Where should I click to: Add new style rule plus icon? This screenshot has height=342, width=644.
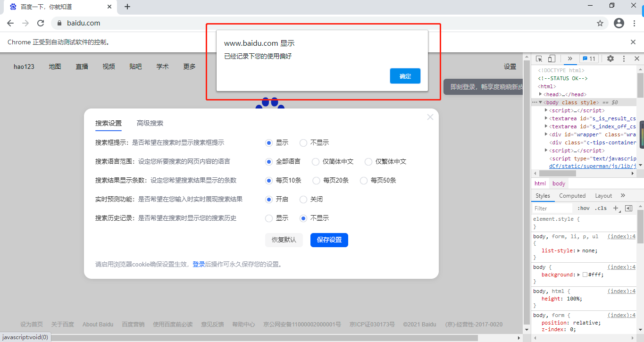click(x=615, y=208)
